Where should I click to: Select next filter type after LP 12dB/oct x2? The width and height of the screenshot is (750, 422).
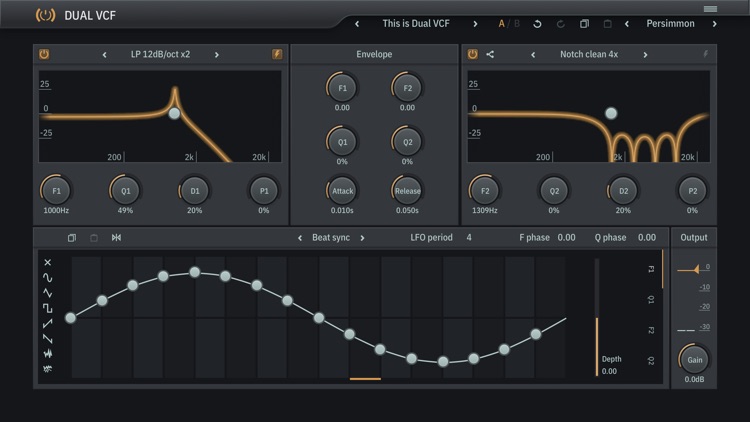point(217,55)
